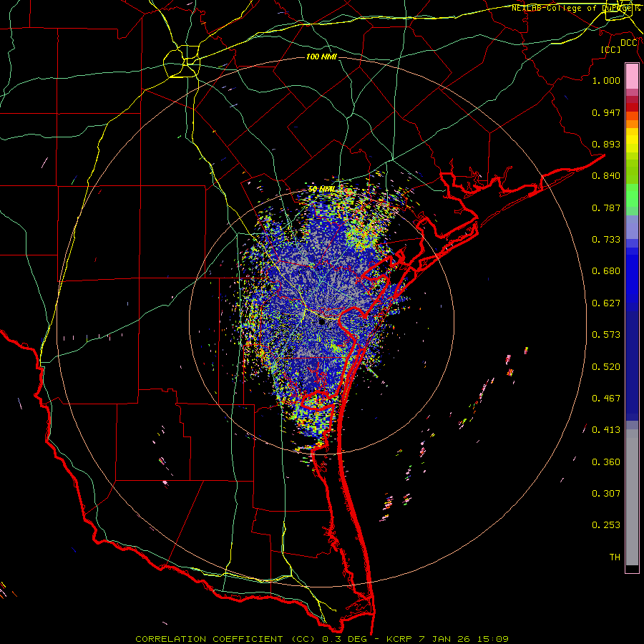Select the 0.733 scale value
Image resolution: width=644 pixels, height=644 pixels.
[606, 240]
